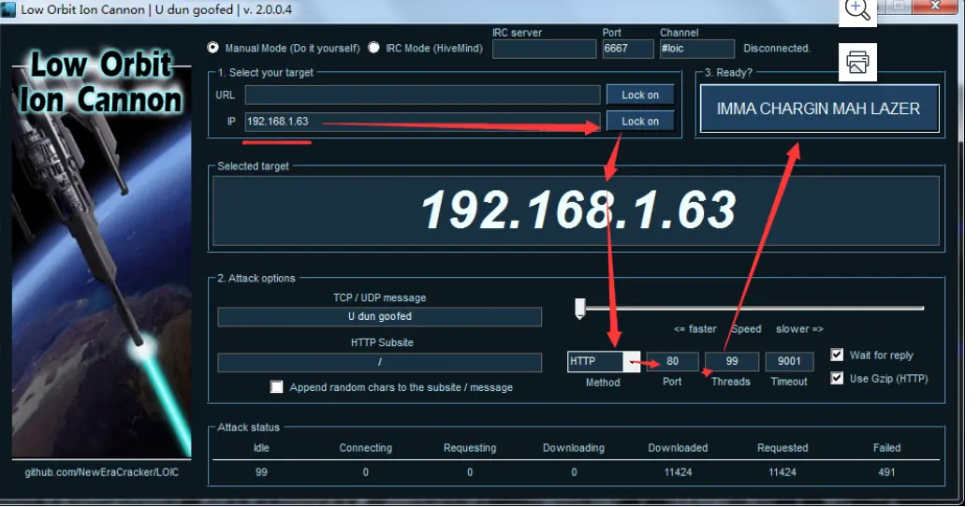This screenshot has width=980, height=507.
Task: Click the zoom-in magnifier icon
Action: click(x=856, y=10)
